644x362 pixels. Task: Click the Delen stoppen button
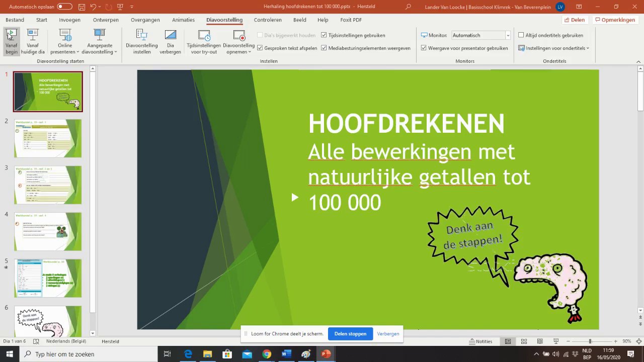point(350,334)
